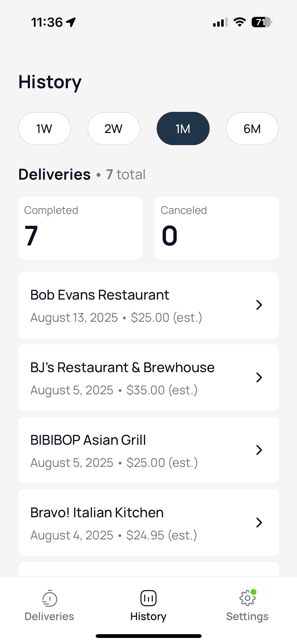Select the 2W time range filter
297x644 pixels.
(114, 128)
